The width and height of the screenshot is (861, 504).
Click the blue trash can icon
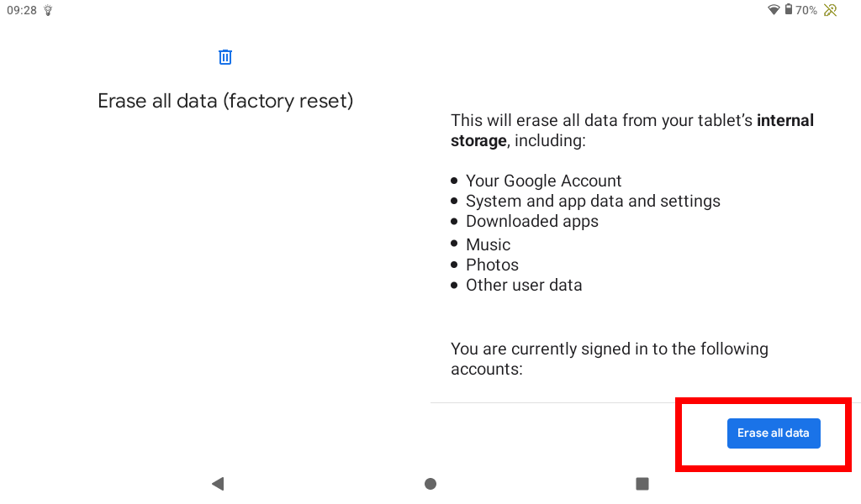click(225, 57)
